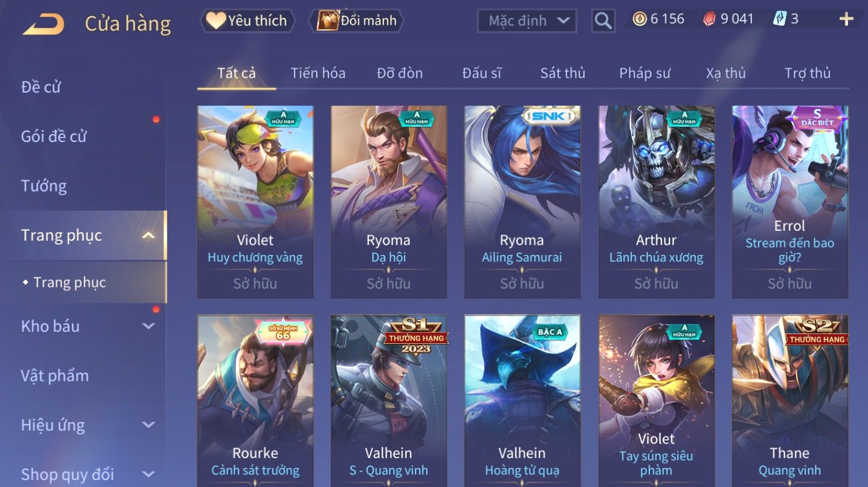Click the gold coin balance icon
868x487 pixels.
pos(639,19)
